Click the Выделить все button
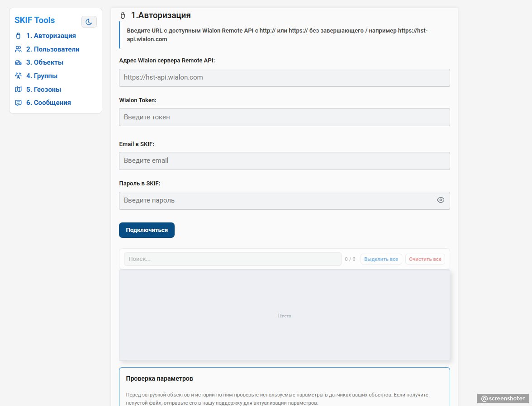The image size is (532, 406). click(x=381, y=259)
